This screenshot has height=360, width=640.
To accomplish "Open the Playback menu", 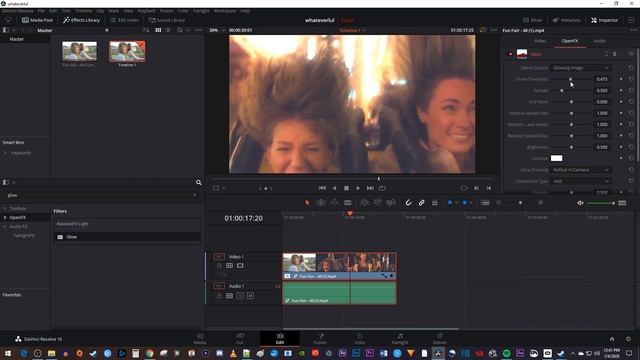I will point(146,11).
